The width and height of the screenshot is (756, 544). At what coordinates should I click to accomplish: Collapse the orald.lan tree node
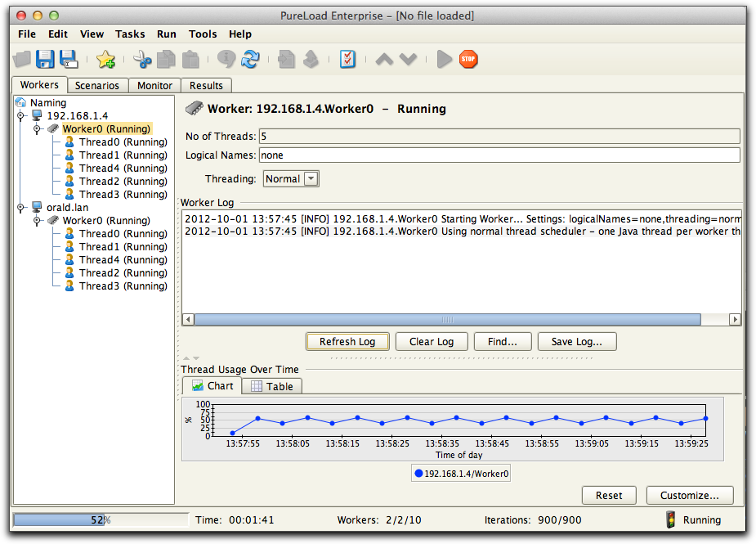(20, 207)
